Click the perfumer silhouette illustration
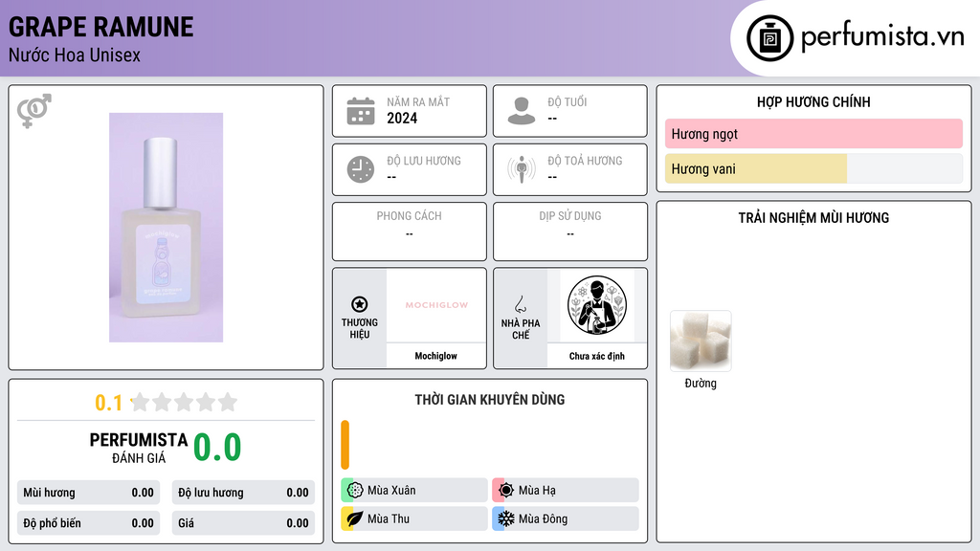The width and height of the screenshot is (980, 551). tap(597, 305)
